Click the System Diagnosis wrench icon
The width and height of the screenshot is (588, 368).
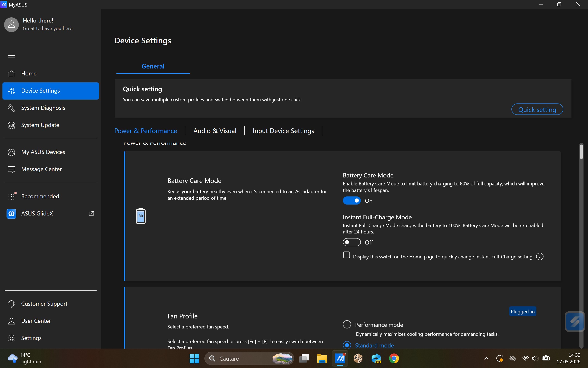tap(11, 108)
